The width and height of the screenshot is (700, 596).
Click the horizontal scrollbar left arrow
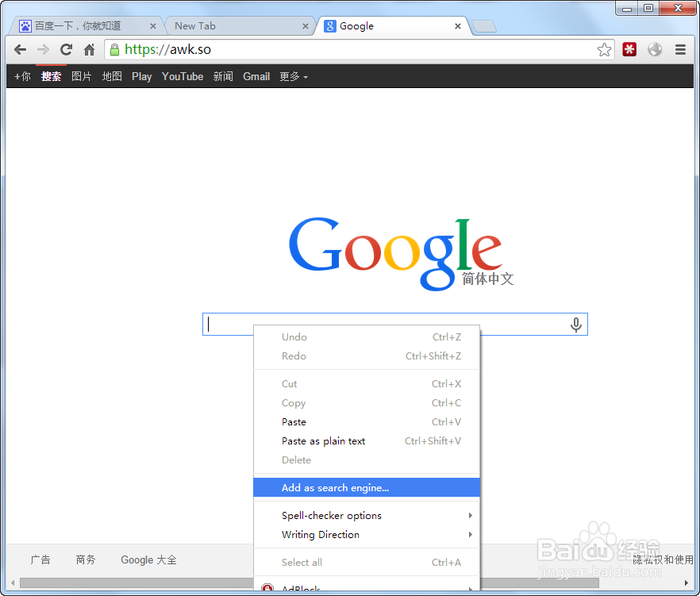click(13, 583)
